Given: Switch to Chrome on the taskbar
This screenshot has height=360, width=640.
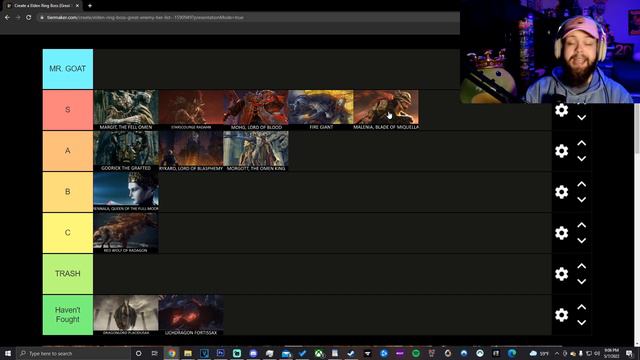Looking at the screenshot, I should click(x=171, y=353).
